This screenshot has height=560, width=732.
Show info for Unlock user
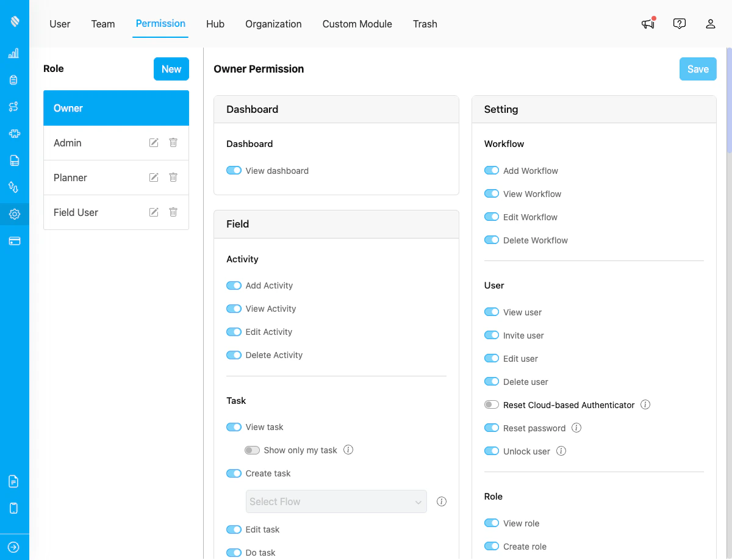(x=561, y=451)
